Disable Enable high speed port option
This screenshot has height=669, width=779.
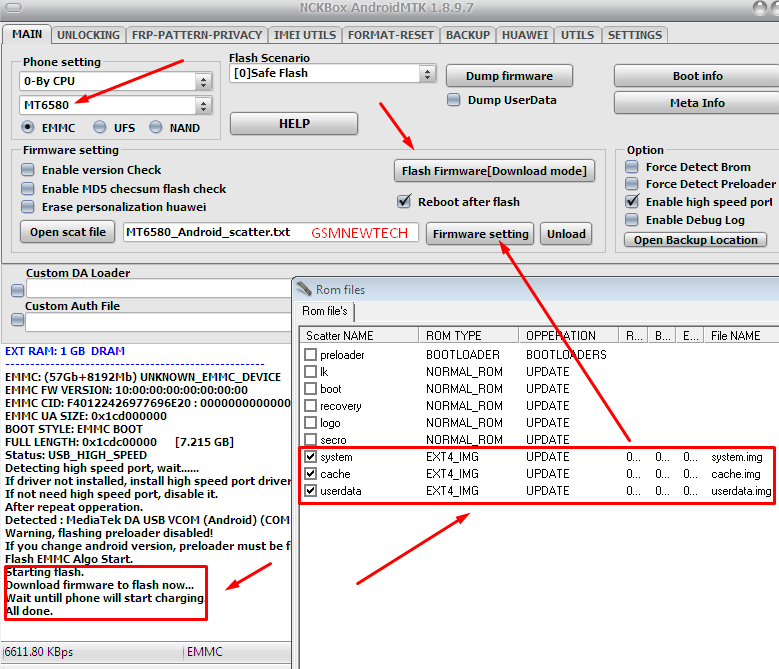click(631, 201)
